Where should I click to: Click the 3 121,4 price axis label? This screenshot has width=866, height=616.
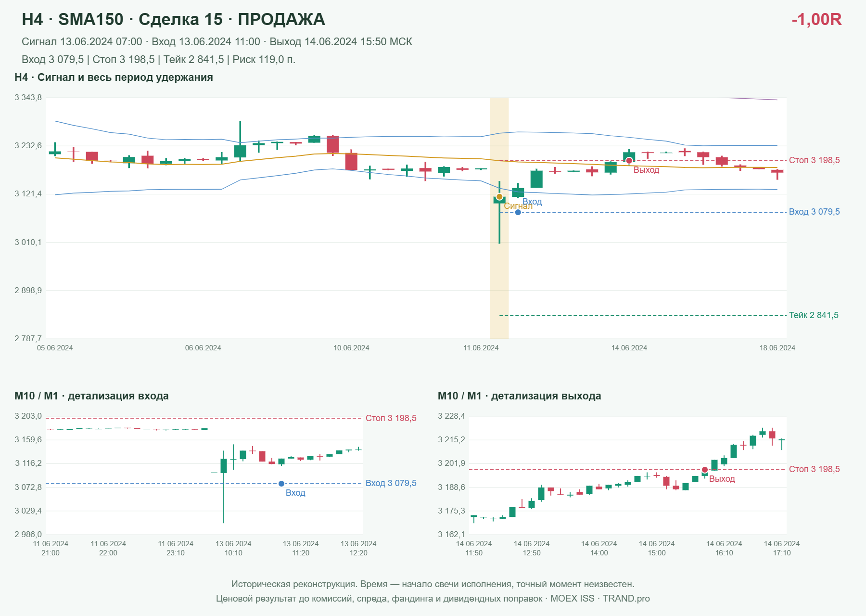(28, 194)
